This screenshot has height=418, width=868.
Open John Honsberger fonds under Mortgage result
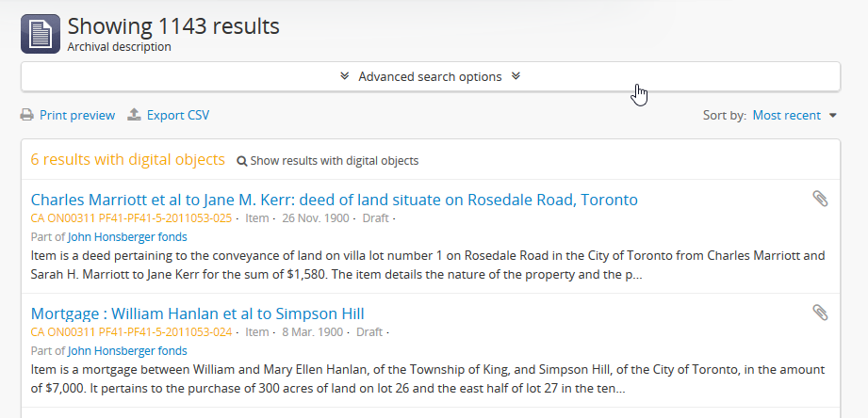[127, 350]
